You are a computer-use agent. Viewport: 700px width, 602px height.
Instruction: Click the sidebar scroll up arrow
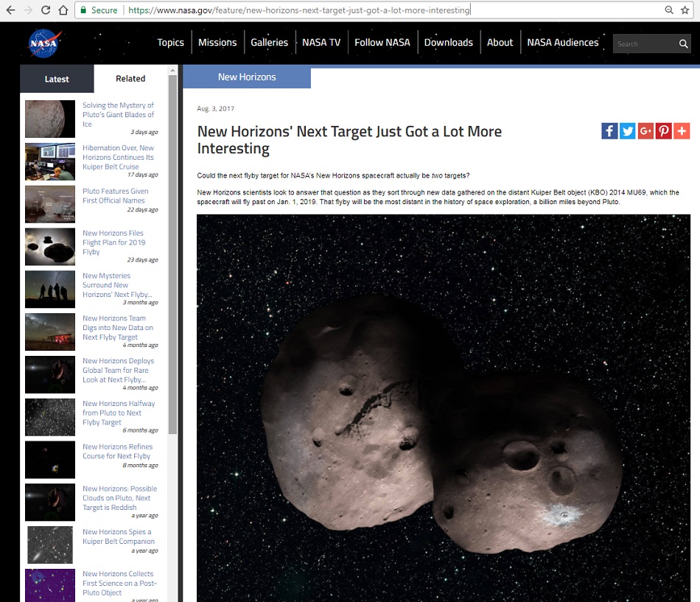[172, 70]
